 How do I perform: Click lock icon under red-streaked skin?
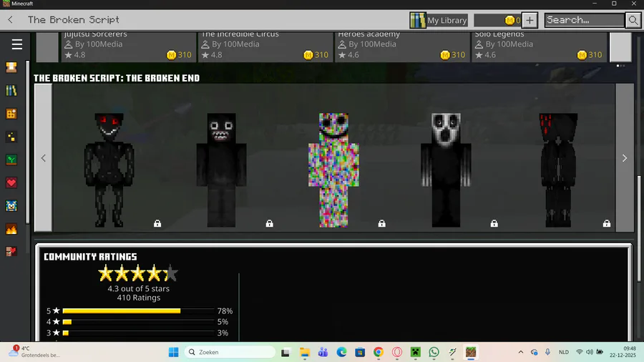tap(607, 223)
